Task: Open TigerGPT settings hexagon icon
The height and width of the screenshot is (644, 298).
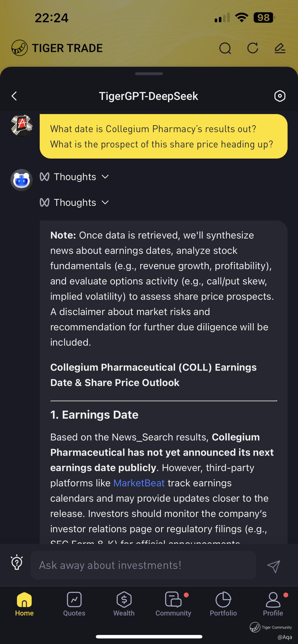Action: pos(279,96)
